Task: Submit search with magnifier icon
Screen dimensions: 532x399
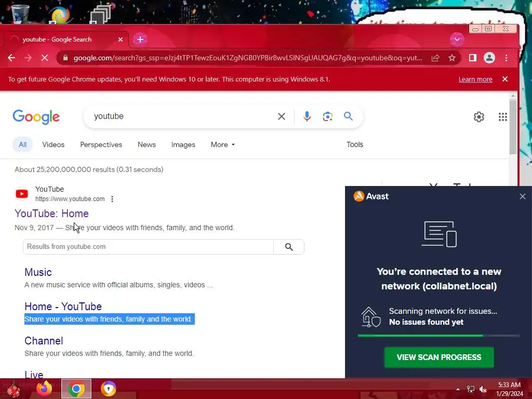Action: pyautogui.click(x=349, y=116)
